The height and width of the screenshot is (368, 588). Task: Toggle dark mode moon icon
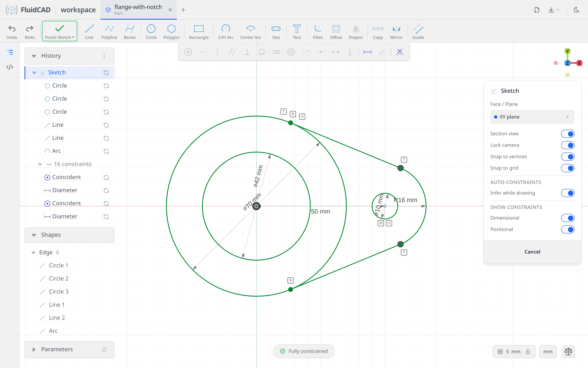[x=576, y=10]
